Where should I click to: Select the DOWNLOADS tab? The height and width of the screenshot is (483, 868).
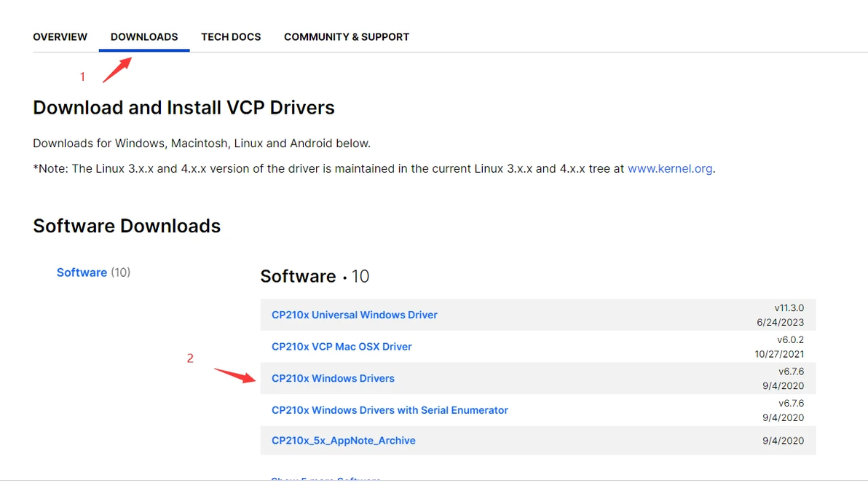(x=144, y=36)
